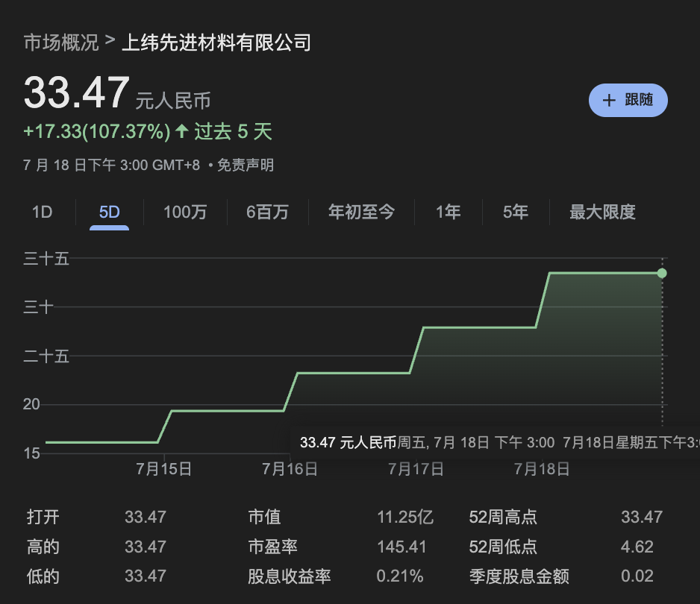This screenshot has height=604, width=700.
Task: Click the 7月18日 date label on axis
Action: click(542, 469)
